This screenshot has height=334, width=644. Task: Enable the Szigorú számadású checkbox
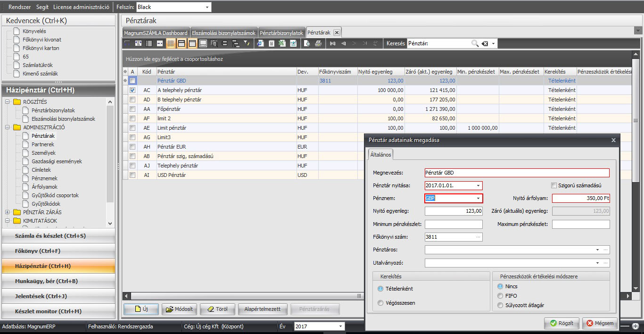[x=554, y=185]
